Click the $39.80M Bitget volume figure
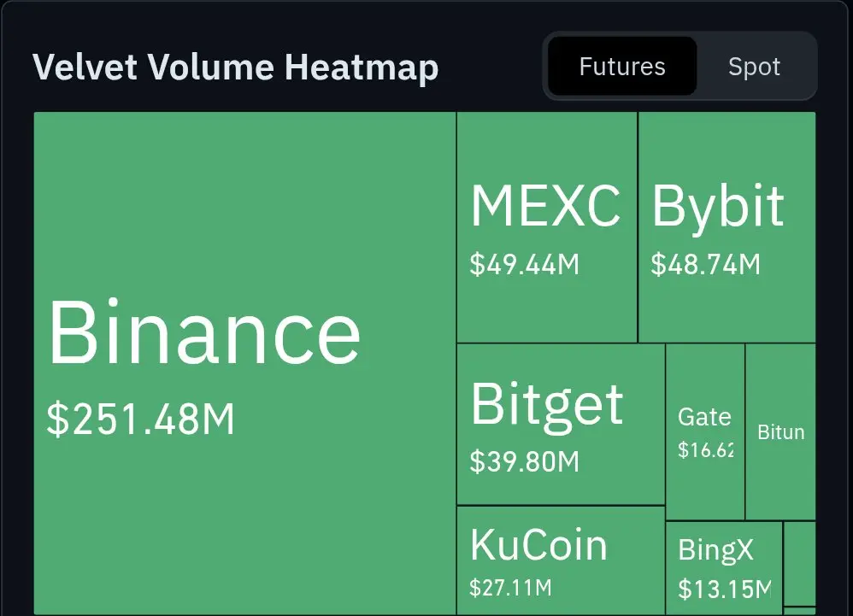The width and height of the screenshot is (853, 616). (x=525, y=461)
